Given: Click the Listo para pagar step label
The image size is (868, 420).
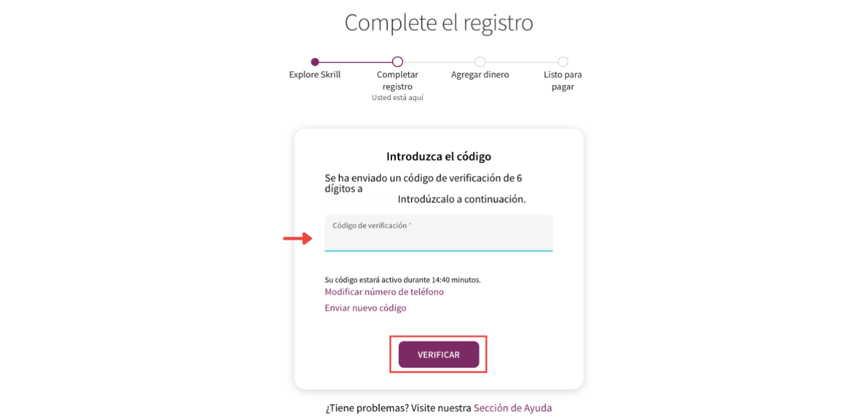Looking at the screenshot, I should [x=563, y=80].
